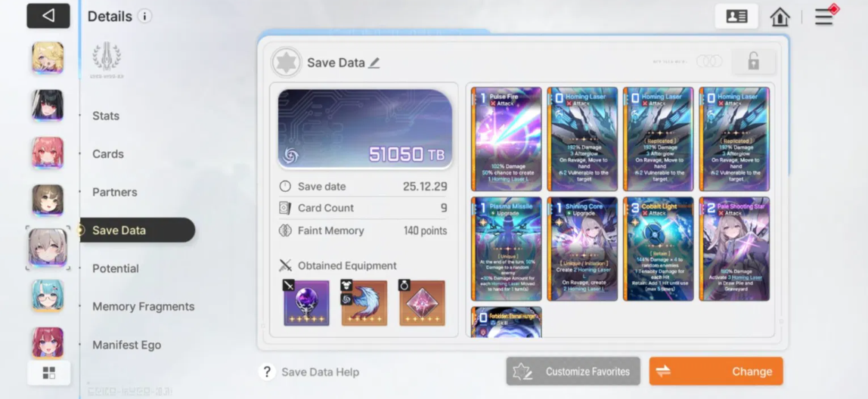Open the profile card icon
The width and height of the screenshot is (868, 399).
pyautogui.click(x=736, y=16)
